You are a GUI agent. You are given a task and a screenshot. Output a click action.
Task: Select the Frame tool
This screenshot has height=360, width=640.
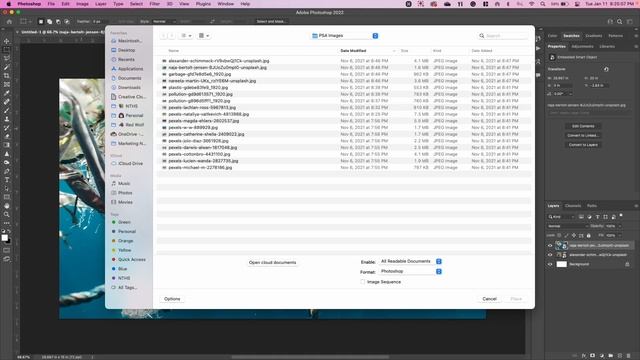pos(7,84)
